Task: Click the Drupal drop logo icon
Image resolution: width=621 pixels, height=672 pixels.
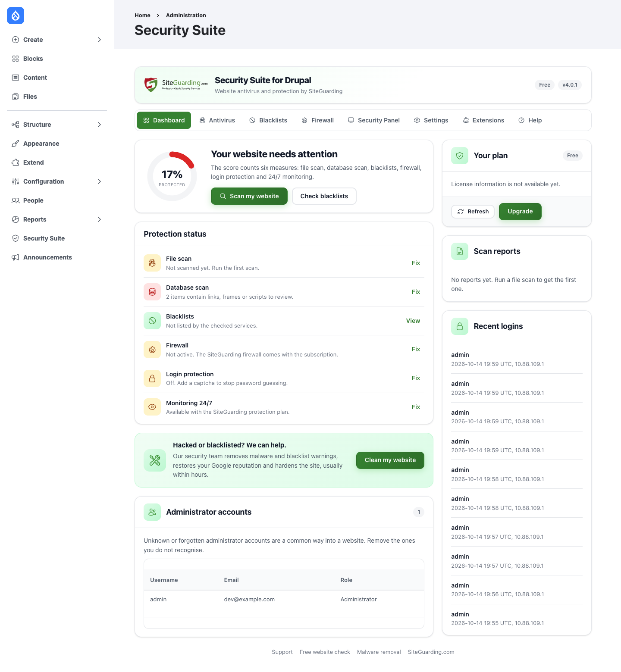Action: [x=16, y=16]
